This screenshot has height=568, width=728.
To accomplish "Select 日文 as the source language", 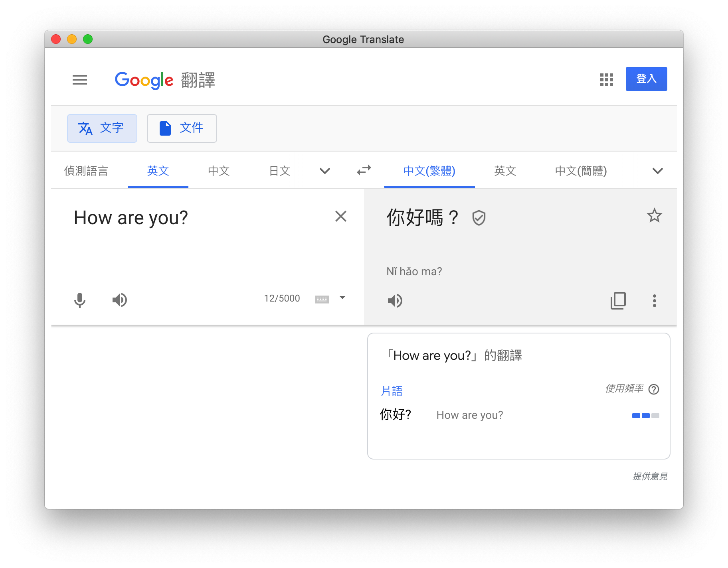I will tap(279, 171).
